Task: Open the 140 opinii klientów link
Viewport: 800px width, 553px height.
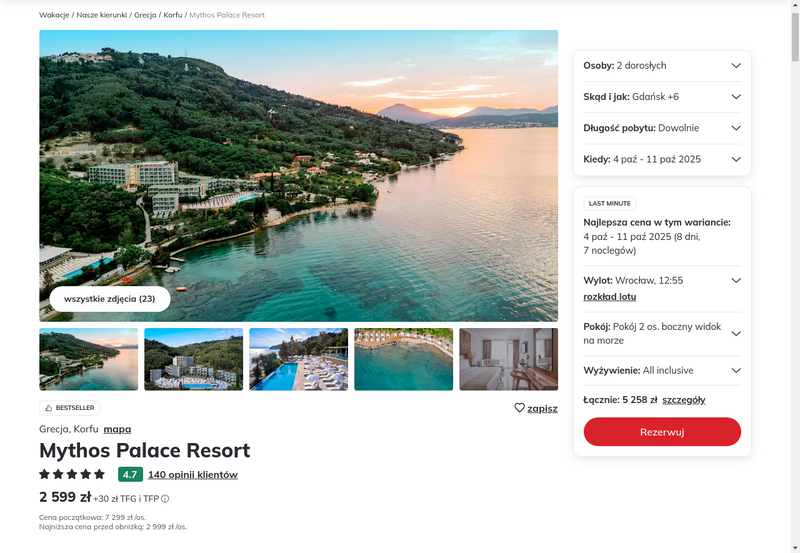Action: (x=193, y=475)
